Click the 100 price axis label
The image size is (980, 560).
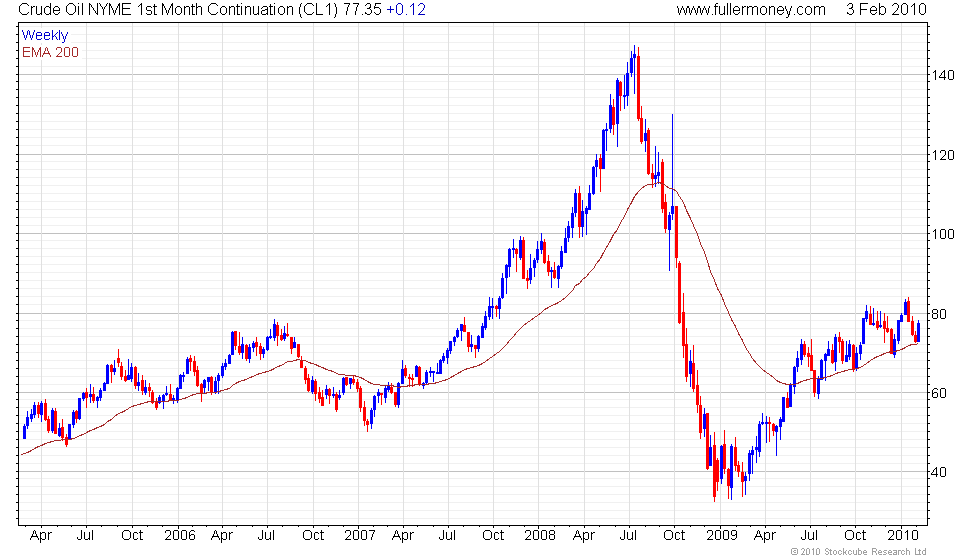coord(942,234)
